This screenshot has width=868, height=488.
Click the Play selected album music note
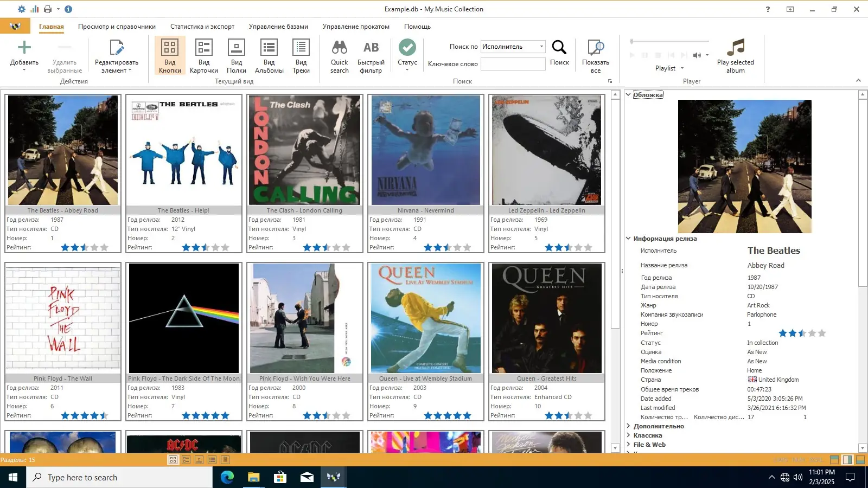click(x=735, y=48)
